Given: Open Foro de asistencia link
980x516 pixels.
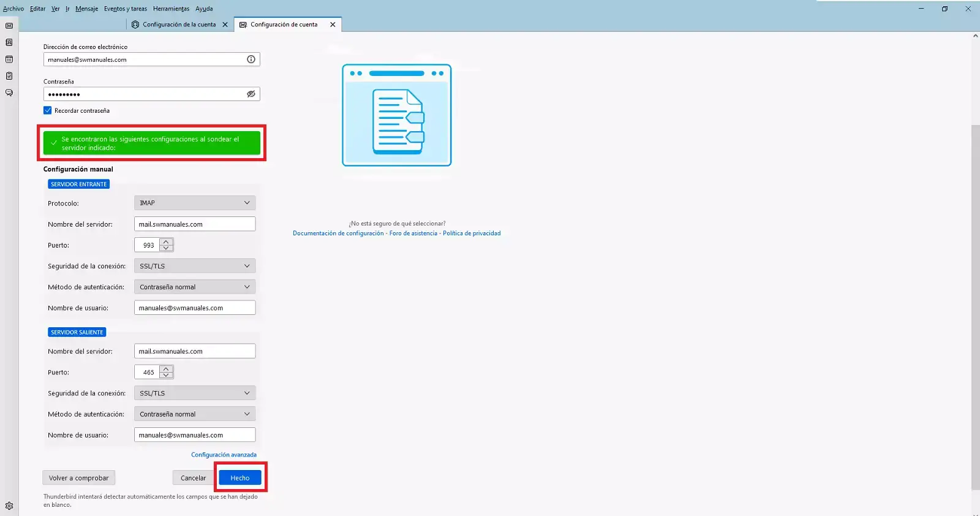Looking at the screenshot, I should click(413, 233).
